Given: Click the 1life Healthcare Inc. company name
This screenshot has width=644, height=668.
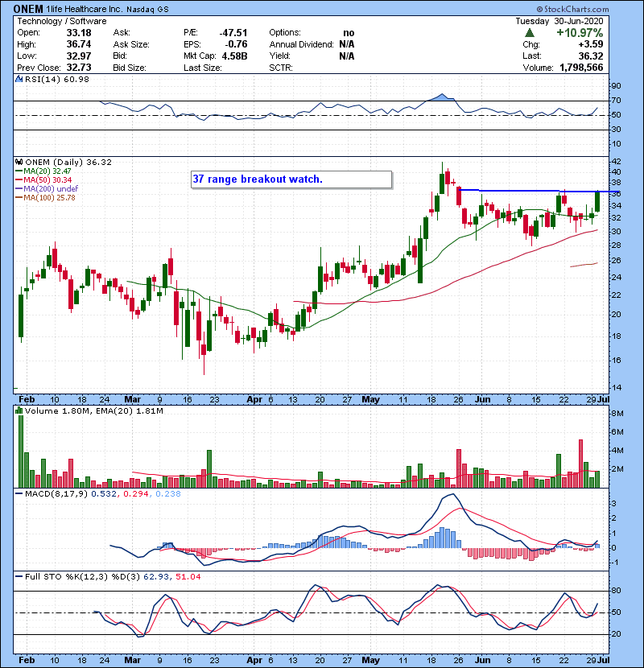Looking at the screenshot, I should [84, 9].
